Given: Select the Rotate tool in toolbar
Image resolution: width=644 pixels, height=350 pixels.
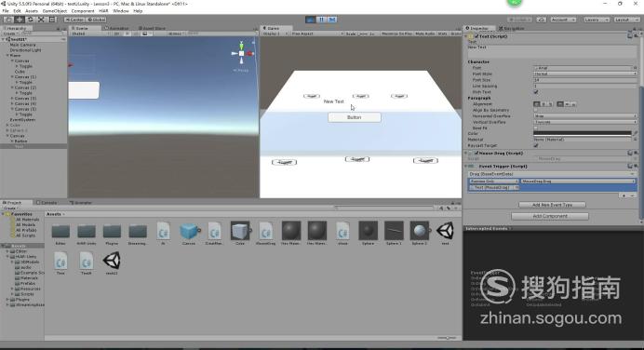Looking at the screenshot, I should pyautogui.click(x=30, y=20).
